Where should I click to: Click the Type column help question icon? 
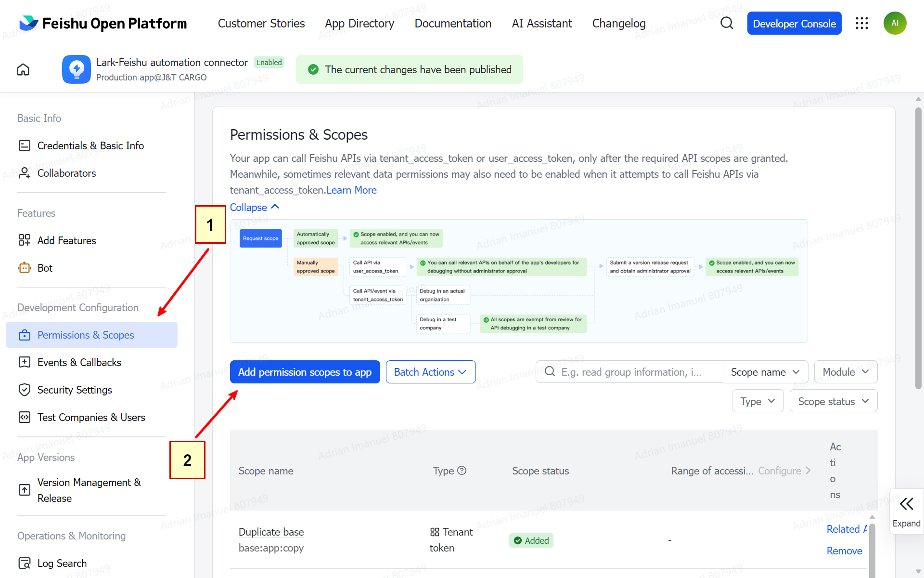pyautogui.click(x=462, y=471)
